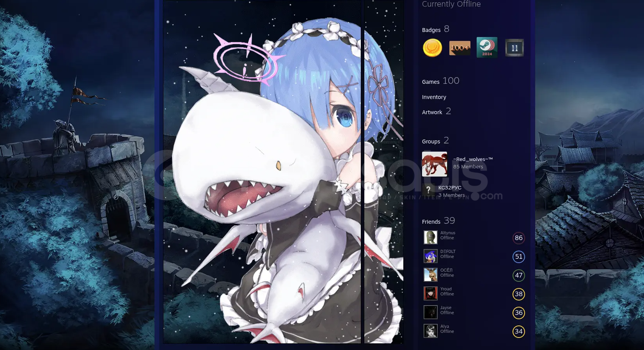
Task: Click the level 51 badge circle
Action: (519, 256)
